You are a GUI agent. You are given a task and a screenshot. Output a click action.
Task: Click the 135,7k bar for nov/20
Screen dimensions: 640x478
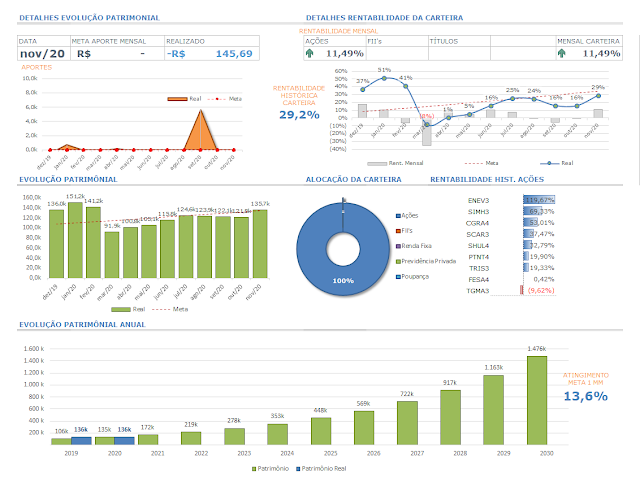pyautogui.click(x=260, y=244)
